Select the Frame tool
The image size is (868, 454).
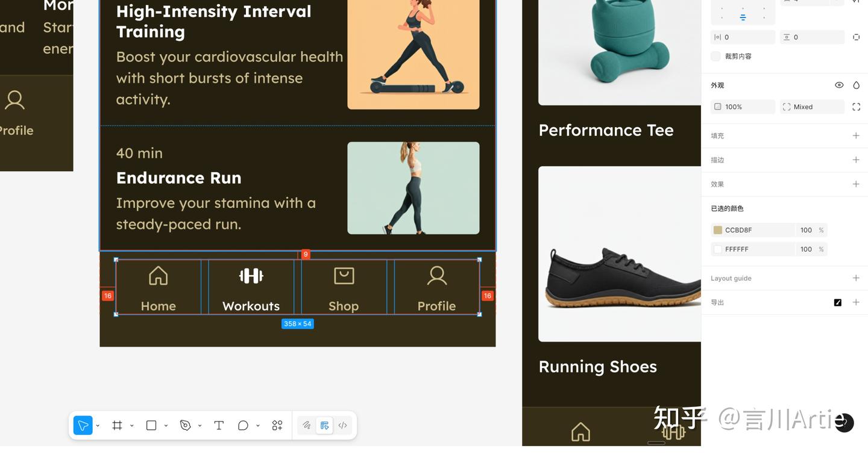point(117,426)
